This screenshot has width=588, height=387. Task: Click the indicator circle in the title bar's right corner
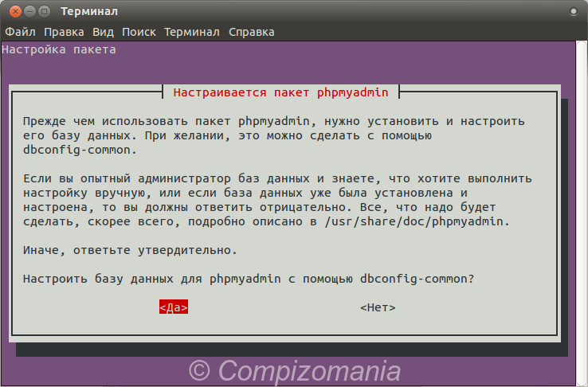[x=574, y=12]
